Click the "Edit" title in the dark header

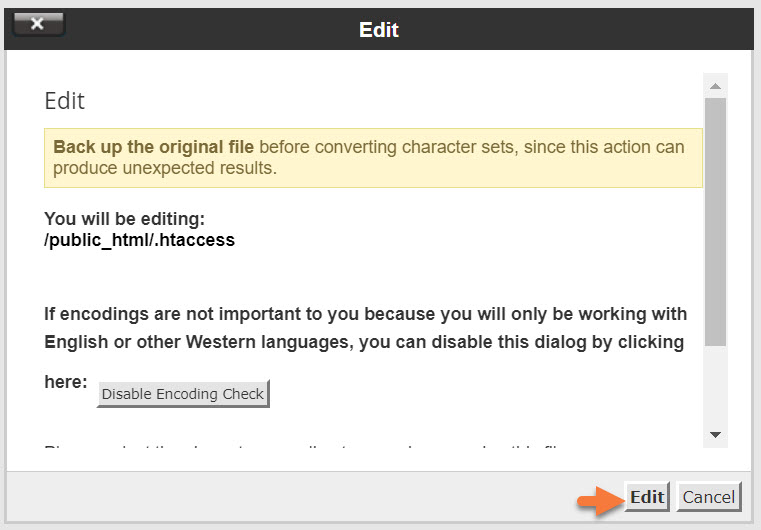pos(379,29)
